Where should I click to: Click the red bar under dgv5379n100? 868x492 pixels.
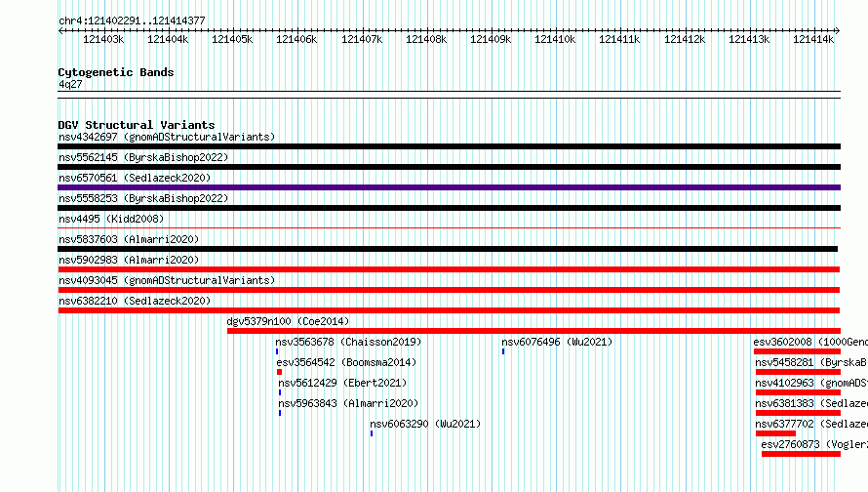[533, 331]
